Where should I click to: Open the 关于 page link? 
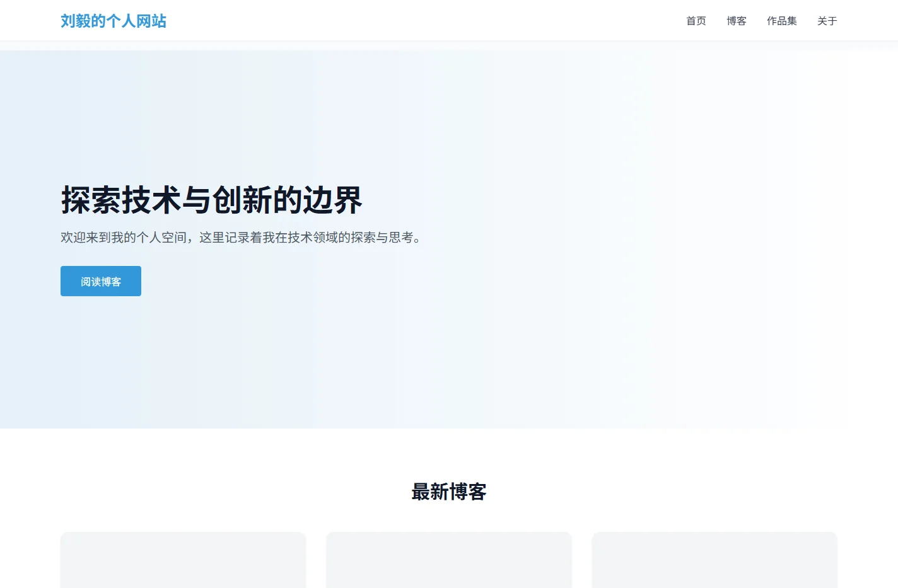(827, 21)
